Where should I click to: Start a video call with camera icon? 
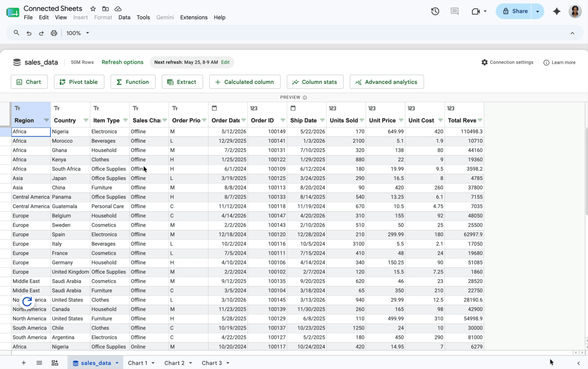pyautogui.click(x=475, y=11)
